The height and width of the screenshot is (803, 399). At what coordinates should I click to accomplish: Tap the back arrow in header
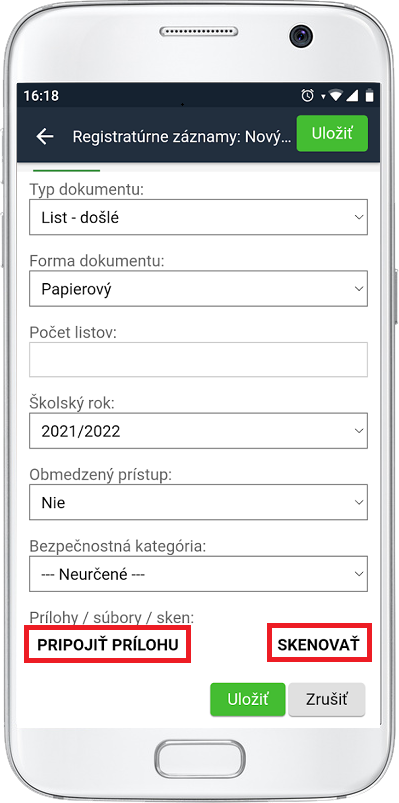pos(45,136)
